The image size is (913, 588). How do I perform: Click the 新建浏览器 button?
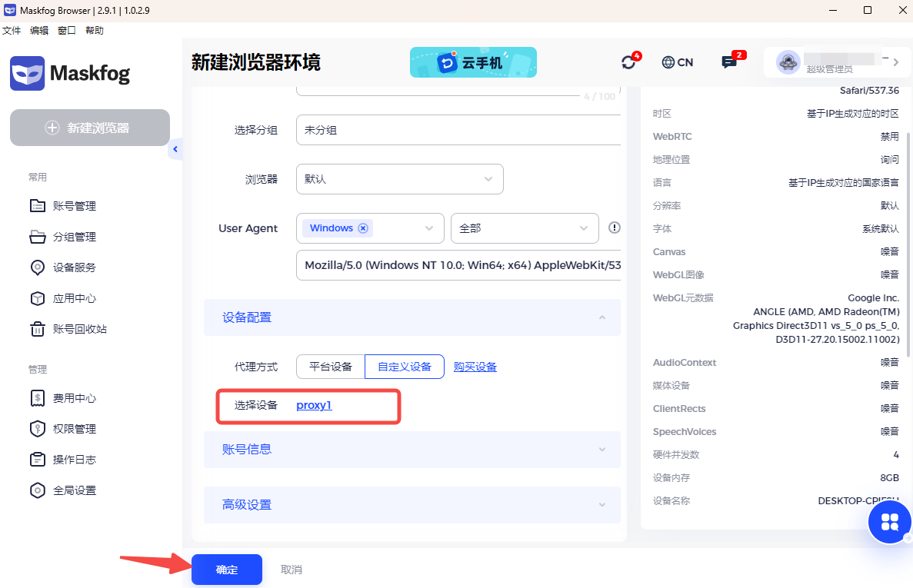90,128
